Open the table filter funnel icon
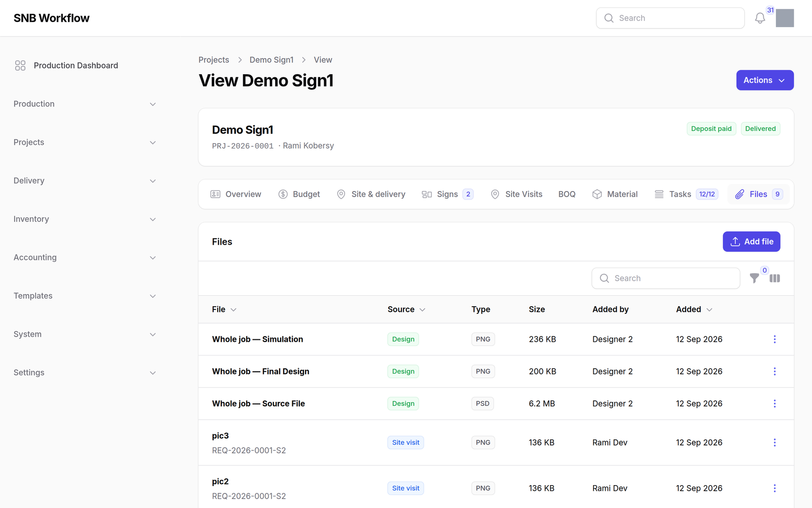This screenshot has height=508, width=812. (x=755, y=278)
